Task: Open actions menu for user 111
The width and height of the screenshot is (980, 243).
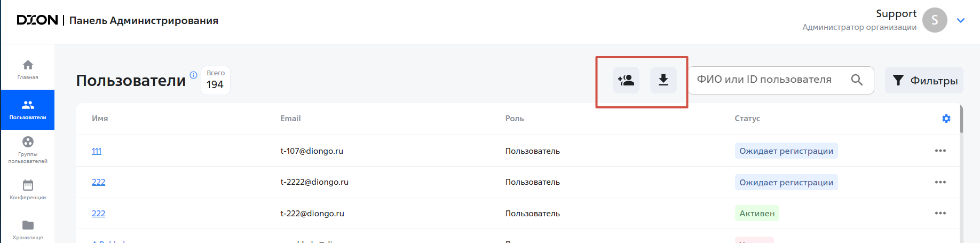Action: pos(940,151)
